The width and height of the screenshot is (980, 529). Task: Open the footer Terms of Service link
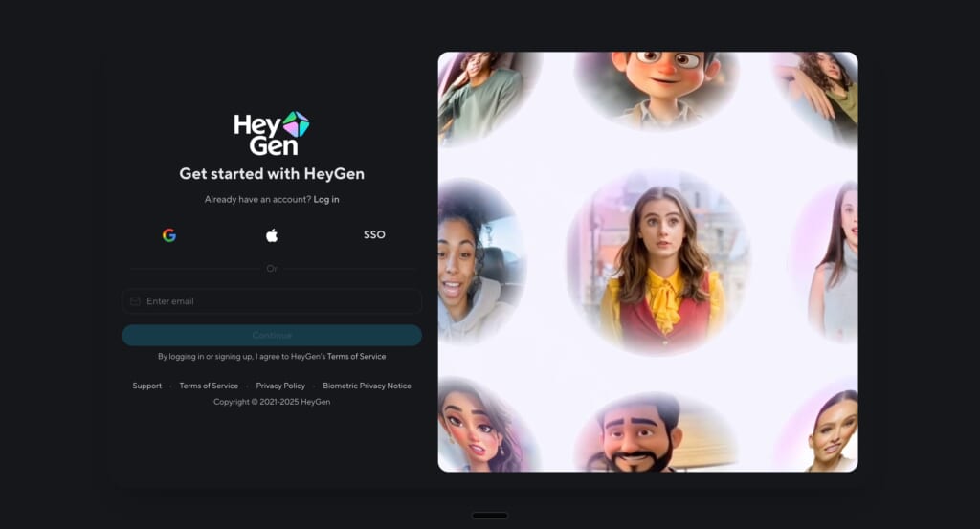click(209, 386)
